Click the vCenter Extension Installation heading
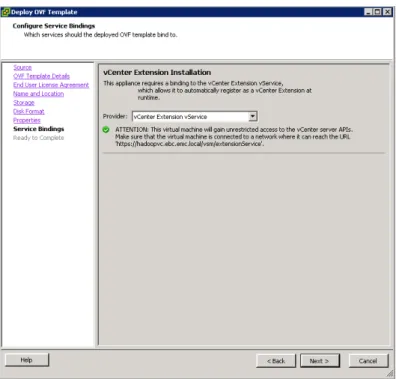 tap(157, 72)
